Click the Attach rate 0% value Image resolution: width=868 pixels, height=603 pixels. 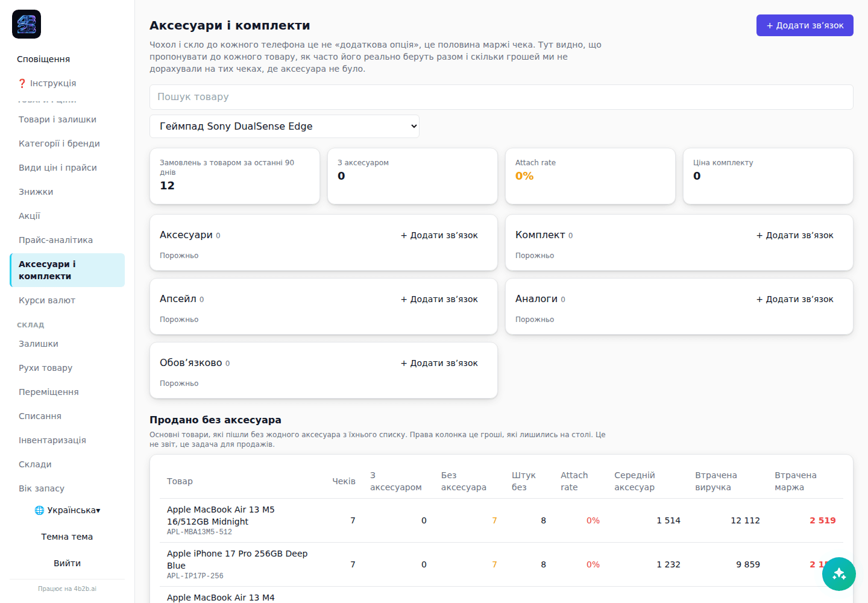coord(524,176)
